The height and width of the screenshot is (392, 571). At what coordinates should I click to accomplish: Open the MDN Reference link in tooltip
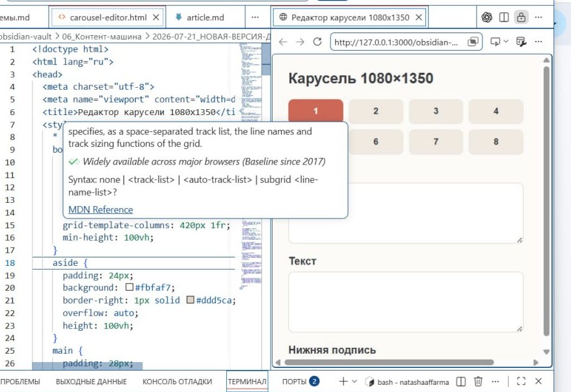pyautogui.click(x=101, y=209)
